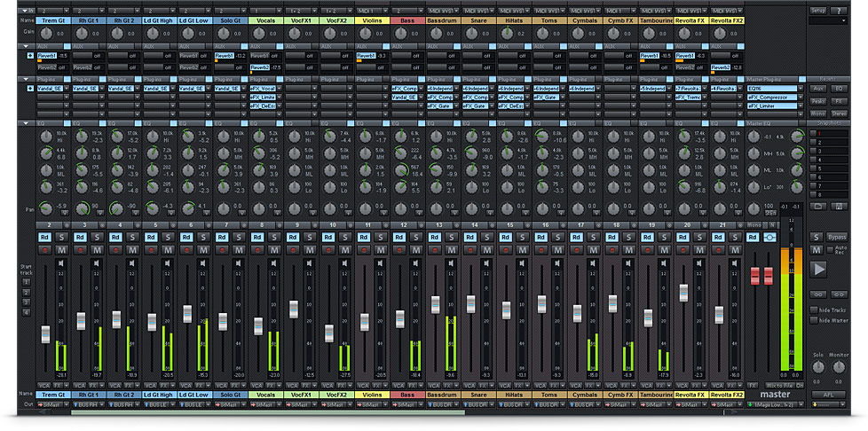Screen dimensions: 868x431
Task: Click the master play arrow button
Action: point(818,270)
